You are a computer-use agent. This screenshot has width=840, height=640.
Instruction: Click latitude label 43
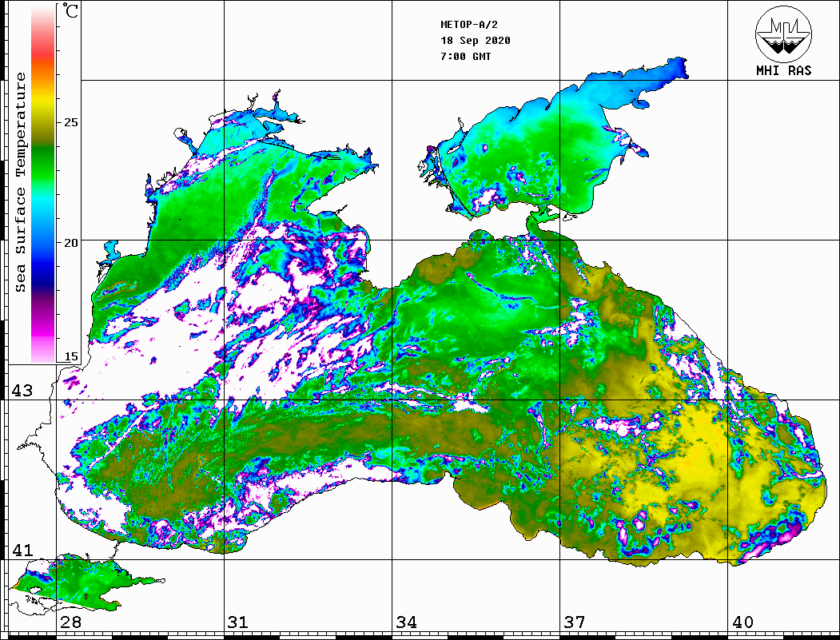coord(22,391)
